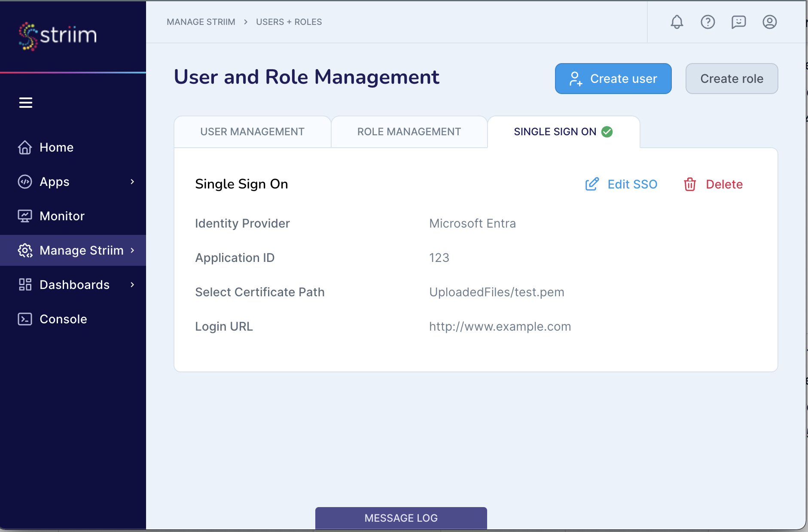Viewport: 808px width, 532px height.
Task: Toggle the hamburger menu in sidebar
Action: [26, 103]
